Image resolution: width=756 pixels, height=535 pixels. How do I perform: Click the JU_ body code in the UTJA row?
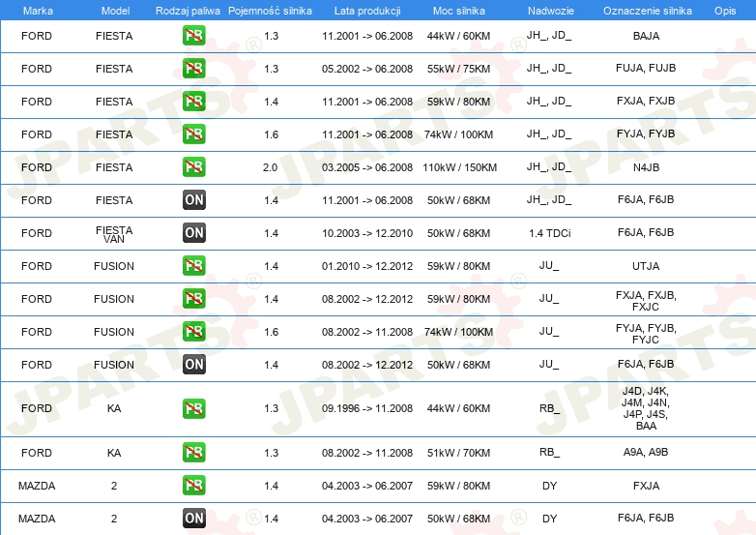(549, 265)
